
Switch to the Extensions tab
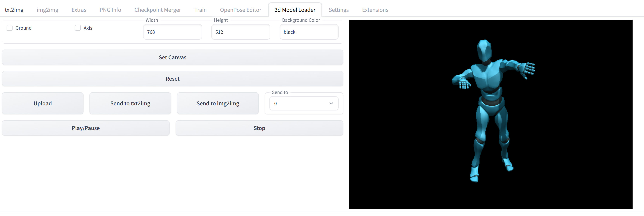point(375,10)
